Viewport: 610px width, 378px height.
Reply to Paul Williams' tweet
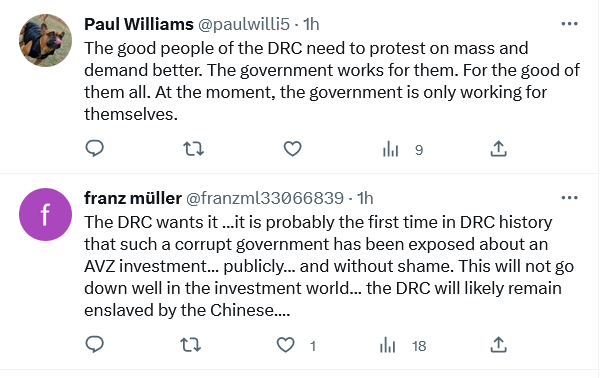pos(95,149)
